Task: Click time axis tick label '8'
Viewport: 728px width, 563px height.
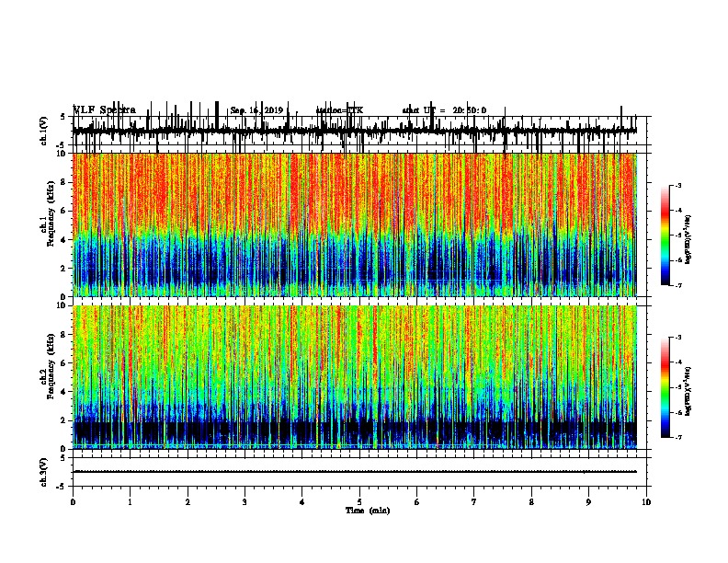Action: pyautogui.click(x=531, y=501)
